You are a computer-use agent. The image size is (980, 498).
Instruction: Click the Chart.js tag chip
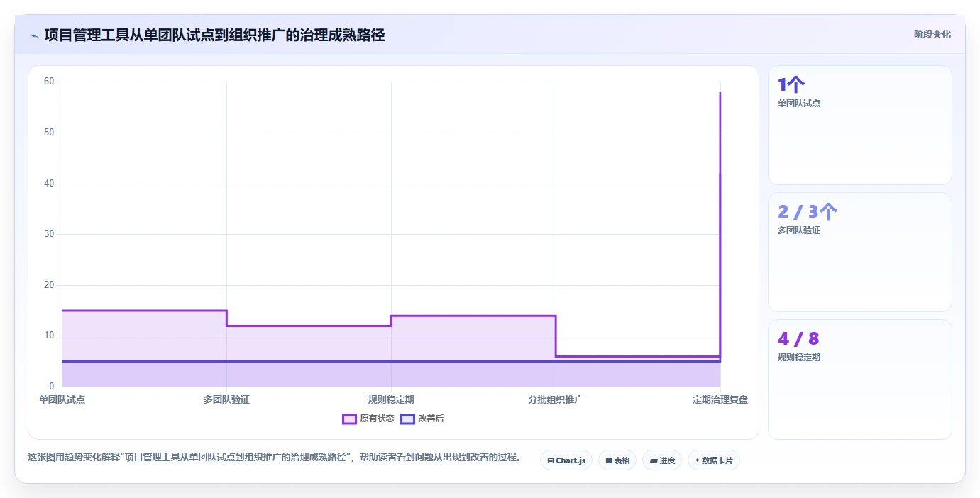(x=566, y=460)
